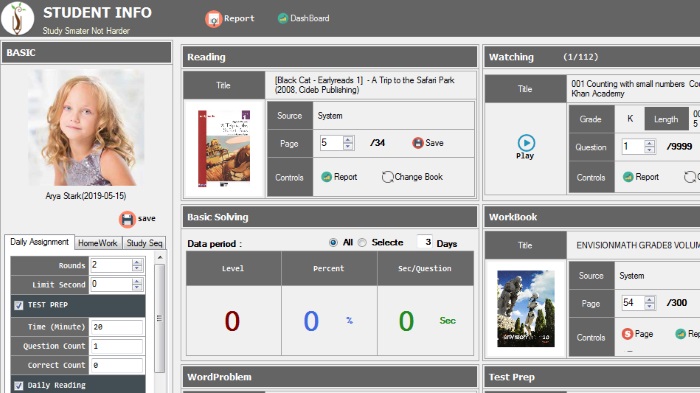This screenshot has width=700, height=393.
Task: Click the WorkBook Page number field
Action: 633,303
